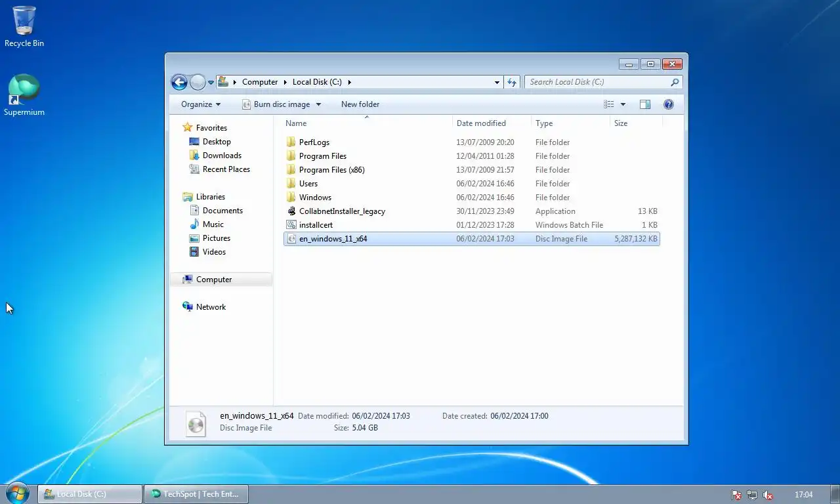Open Downloads in the Favorites list
This screenshot has height=504, width=840.
point(222,156)
